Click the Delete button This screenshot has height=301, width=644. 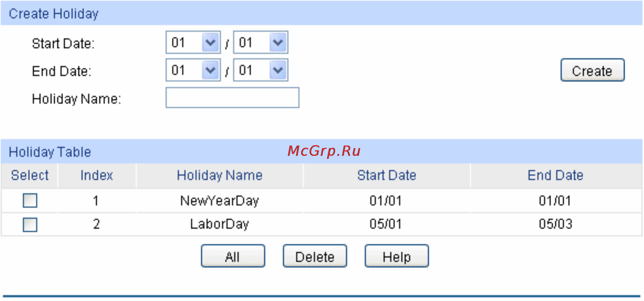315,256
